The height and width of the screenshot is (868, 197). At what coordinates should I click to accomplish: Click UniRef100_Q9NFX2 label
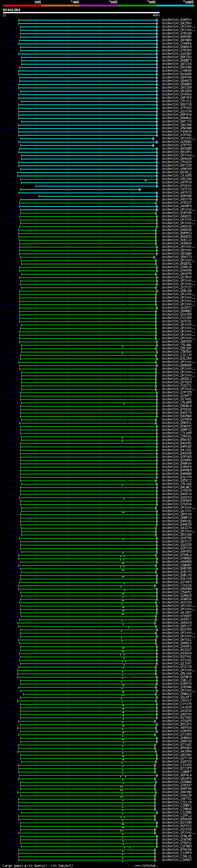coord(176,429)
